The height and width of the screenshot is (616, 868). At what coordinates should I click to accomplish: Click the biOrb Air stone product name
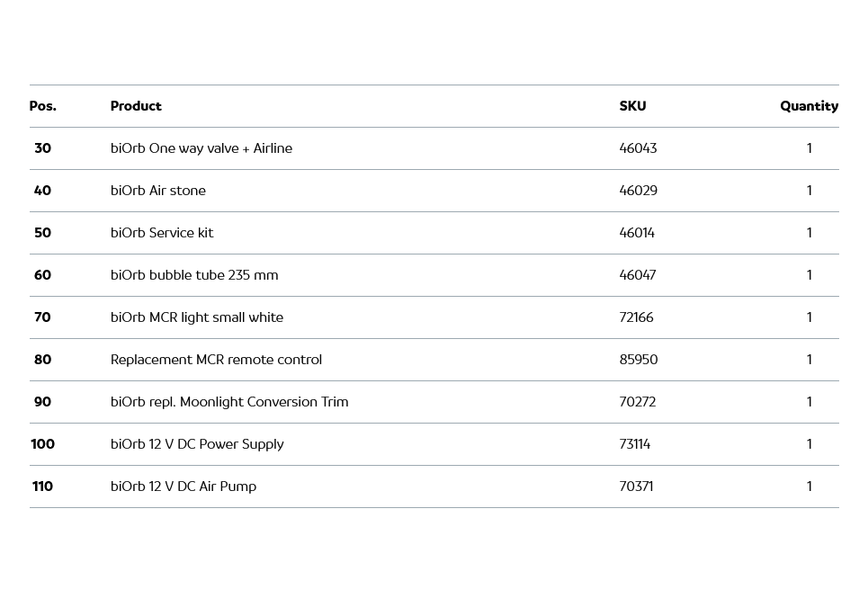tap(158, 191)
